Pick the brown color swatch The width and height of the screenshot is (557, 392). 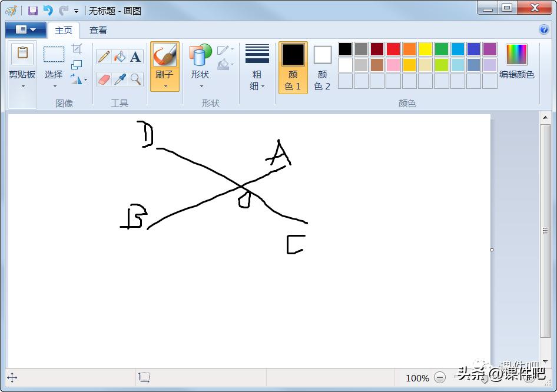[x=377, y=65]
